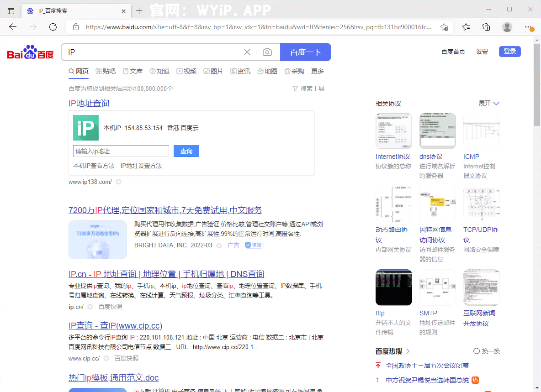
Task: Open the browser profile avatar
Action: 507,27
